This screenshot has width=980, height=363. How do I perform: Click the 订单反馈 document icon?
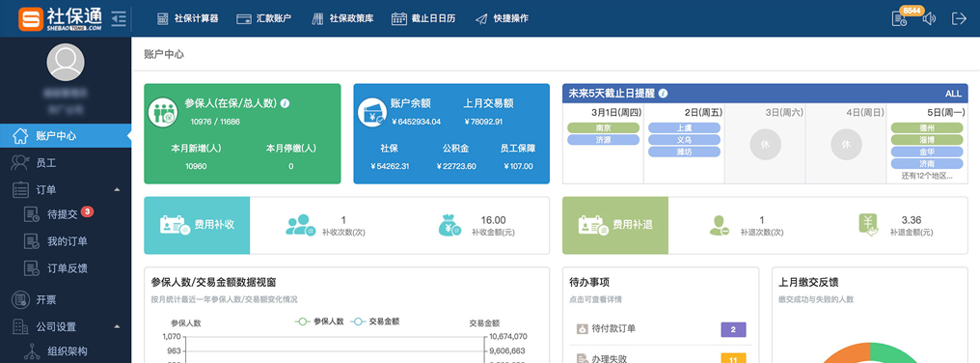(32, 268)
